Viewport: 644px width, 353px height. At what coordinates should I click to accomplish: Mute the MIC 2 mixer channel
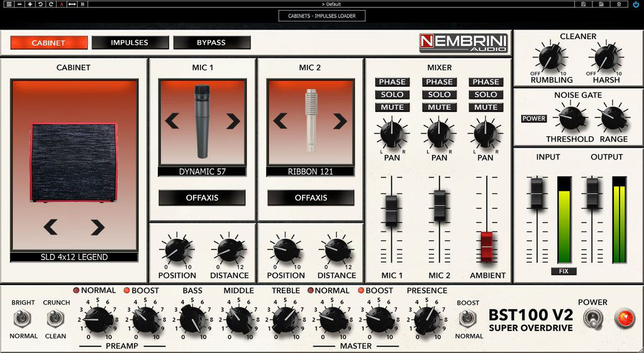point(439,107)
